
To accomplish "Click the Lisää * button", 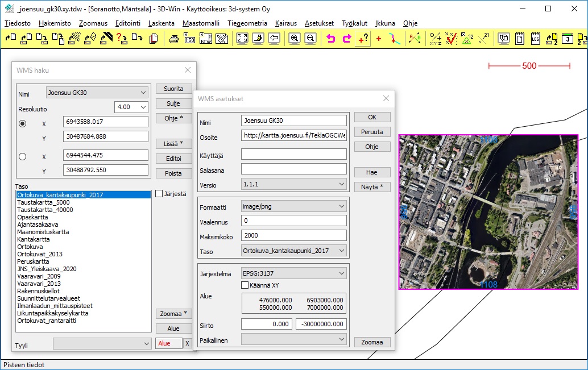I will [173, 144].
